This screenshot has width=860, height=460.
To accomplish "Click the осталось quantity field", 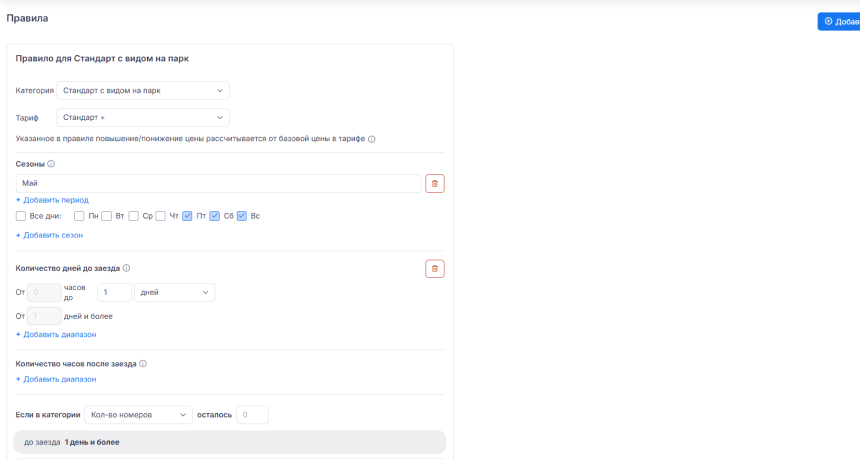I will 252,415.
